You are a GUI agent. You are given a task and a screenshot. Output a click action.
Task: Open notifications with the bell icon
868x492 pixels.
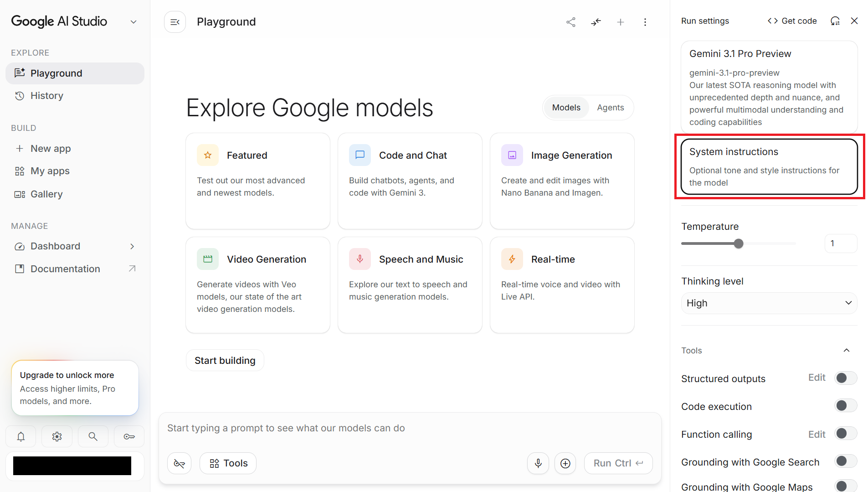21,436
